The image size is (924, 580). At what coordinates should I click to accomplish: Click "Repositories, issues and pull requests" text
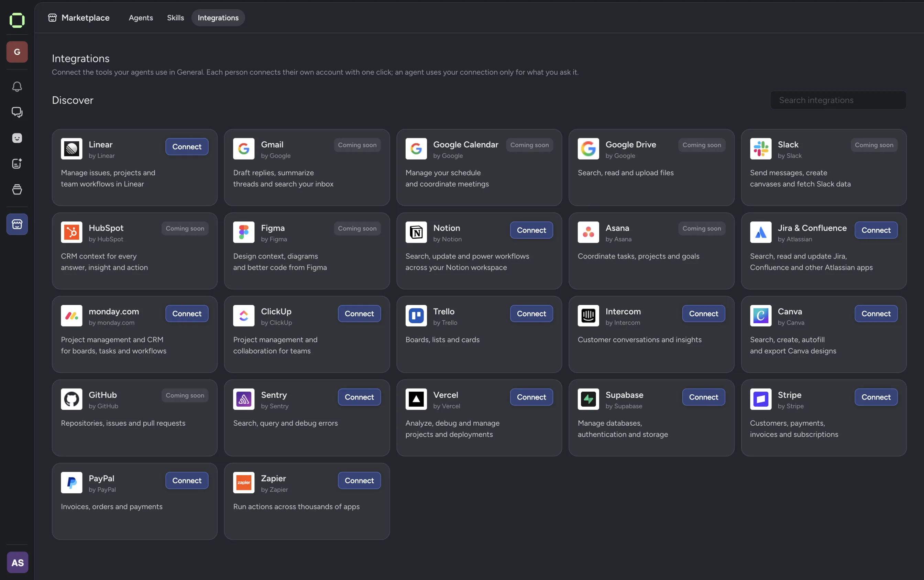[123, 423]
